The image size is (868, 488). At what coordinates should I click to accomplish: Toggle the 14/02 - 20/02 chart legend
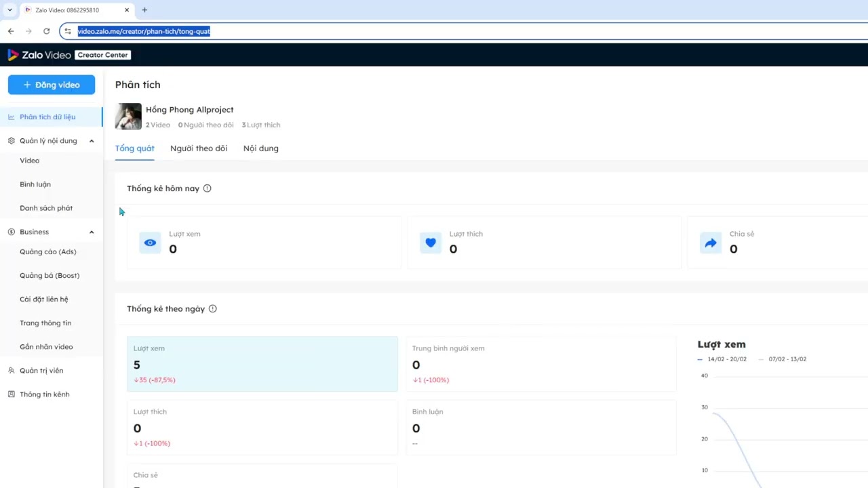pos(722,359)
